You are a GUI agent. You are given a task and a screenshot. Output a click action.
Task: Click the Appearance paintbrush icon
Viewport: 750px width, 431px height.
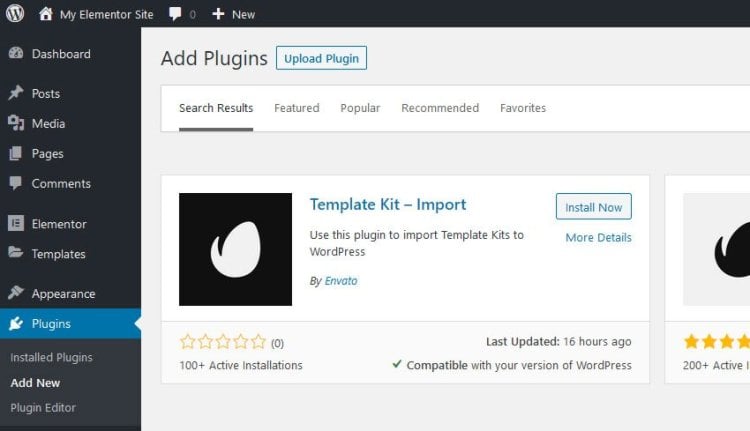point(16,293)
